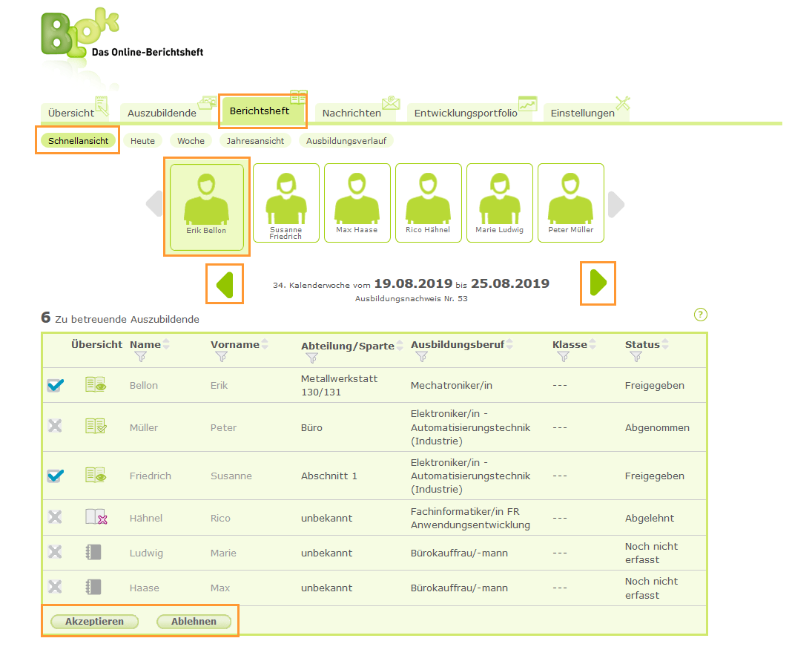Sort table by Vorname column arrows
This screenshot has height=664, width=812.
(265, 345)
